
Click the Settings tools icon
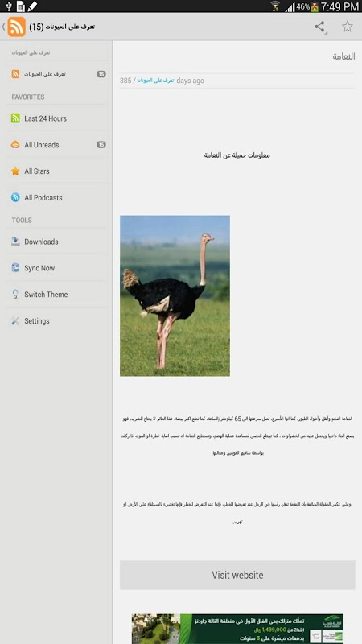click(x=15, y=320)
